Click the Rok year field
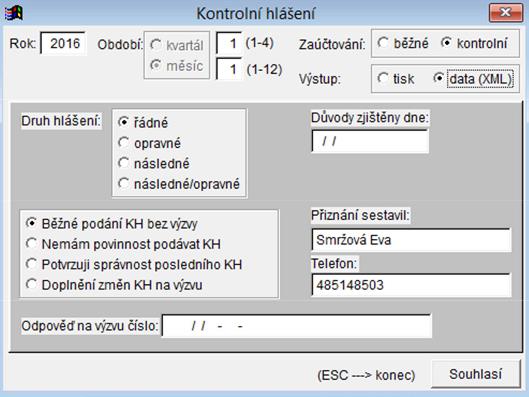Image resolution: width=529 pixels, height=397 pixels. pyautogui.click(x=63, y=43)
